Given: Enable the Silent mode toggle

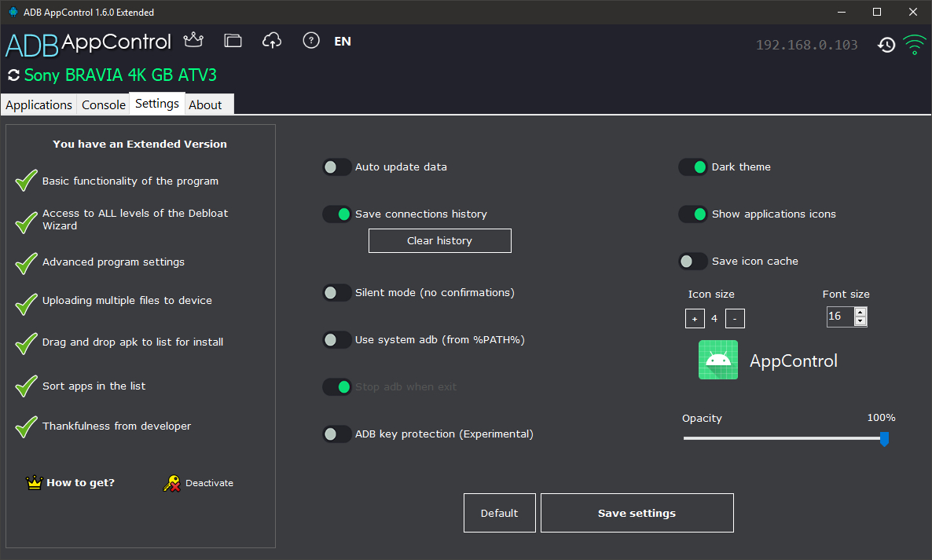Looking at the screenshot, I should coord(337,293).
